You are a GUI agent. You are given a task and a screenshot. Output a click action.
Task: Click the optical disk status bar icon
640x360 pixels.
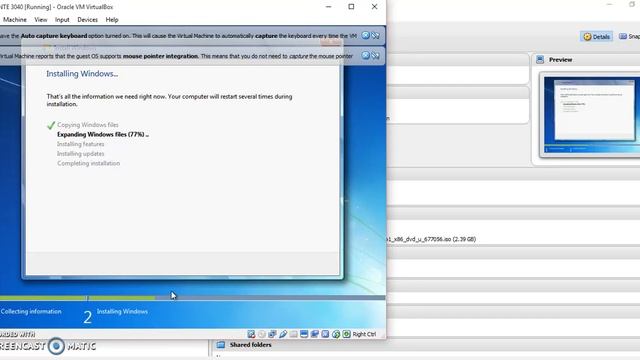(262, 334)
